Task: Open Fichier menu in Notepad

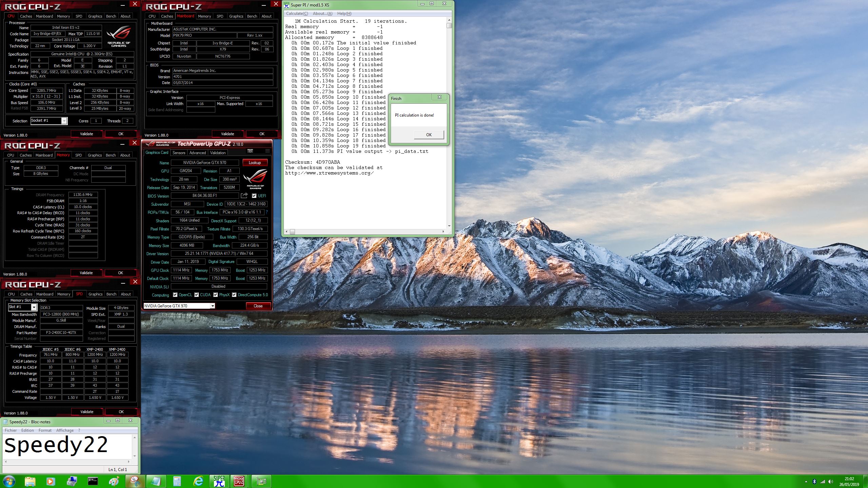Action: click(x=11, y=430)
